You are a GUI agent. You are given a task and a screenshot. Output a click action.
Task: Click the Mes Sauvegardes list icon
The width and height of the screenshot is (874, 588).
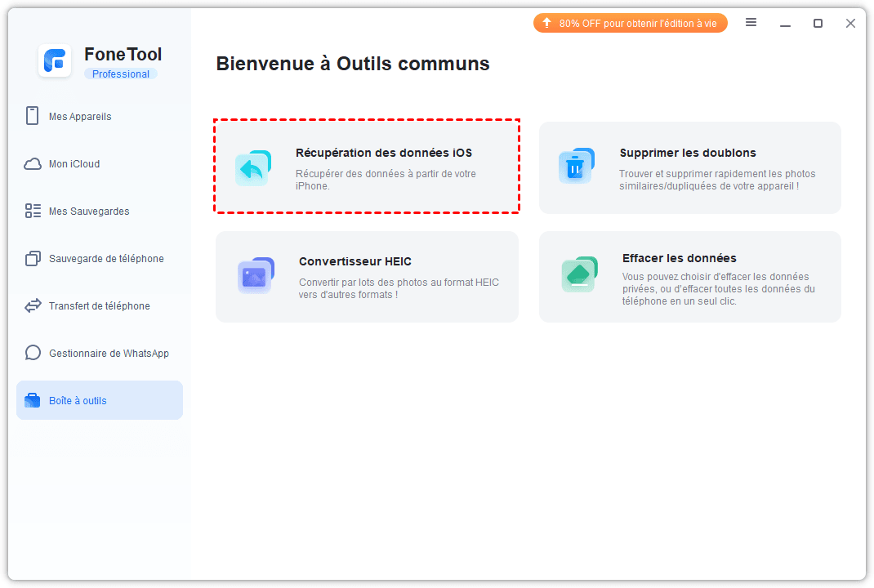33,212
